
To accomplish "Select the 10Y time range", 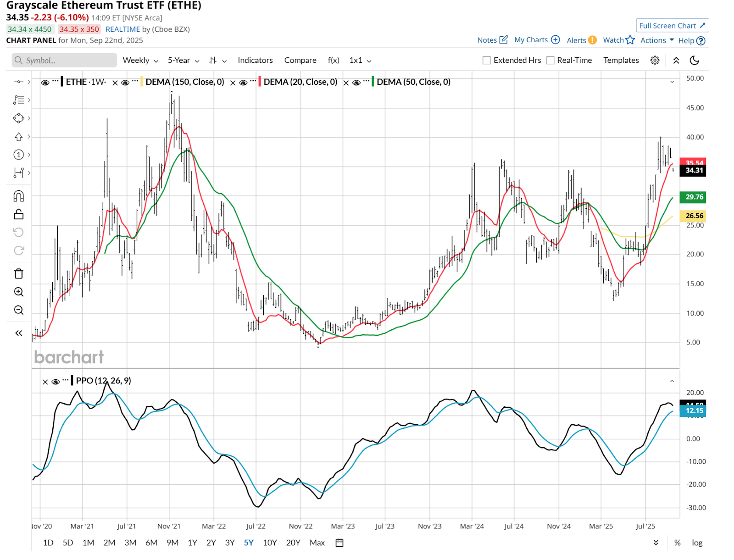I will (270, 543).
